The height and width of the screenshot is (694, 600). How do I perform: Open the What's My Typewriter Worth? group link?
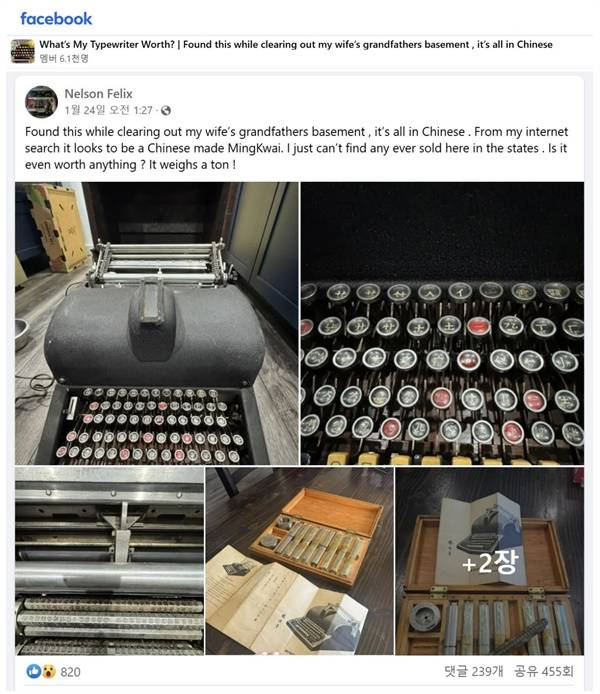point(107,44)
